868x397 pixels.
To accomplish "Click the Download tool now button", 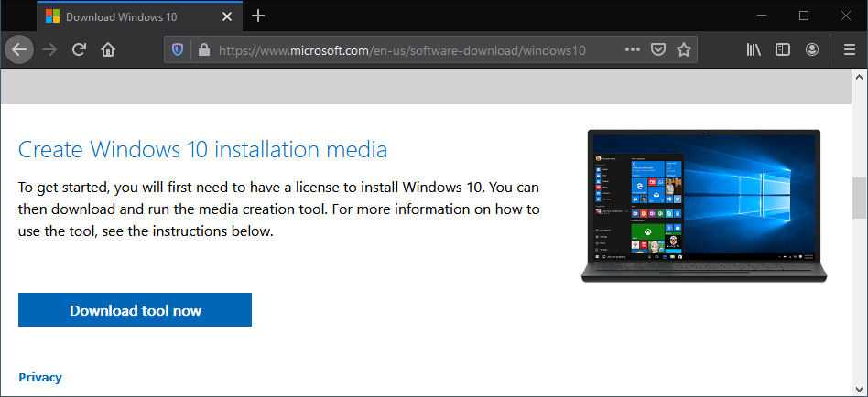I will click(x=136, y=309).
